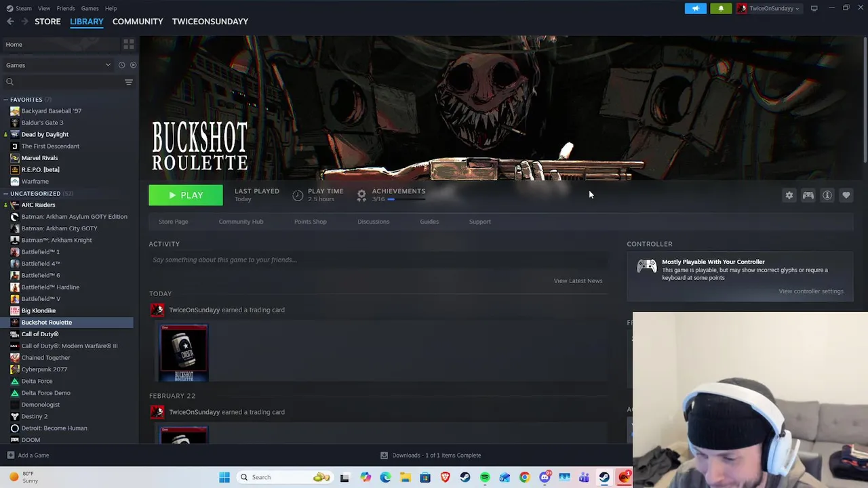
Task: Open today's trading card thumbnail
Action: (x=184, y=353)
